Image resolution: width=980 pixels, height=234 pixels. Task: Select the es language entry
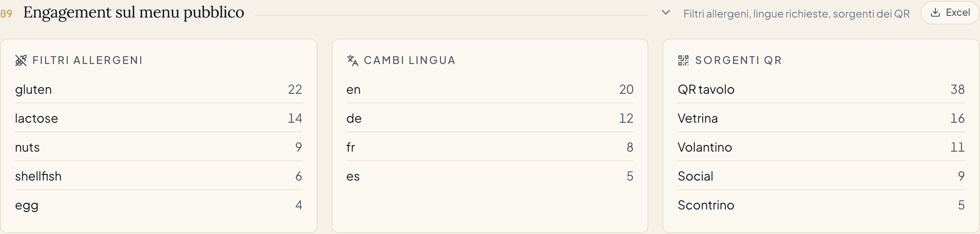490,176
